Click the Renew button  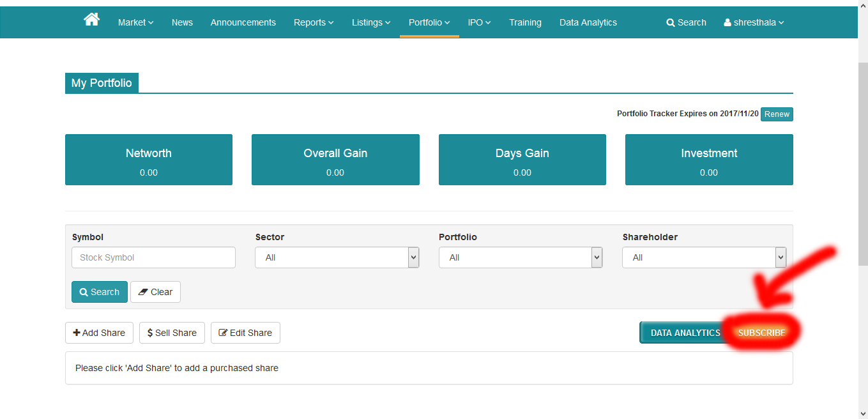click(x=777, y=114)
